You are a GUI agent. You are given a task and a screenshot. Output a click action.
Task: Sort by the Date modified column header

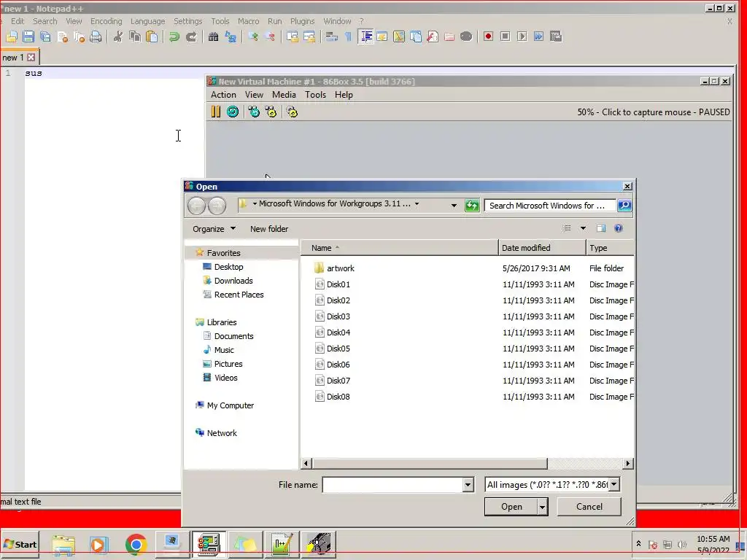(x=542, y=248)
